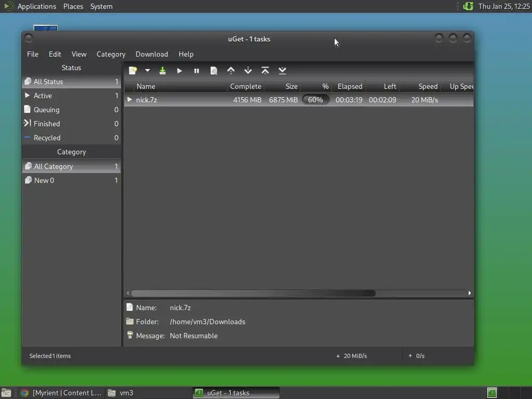The image size is (532, 399).
Task: Click the % column header
Action: click(x=316, y=87)
